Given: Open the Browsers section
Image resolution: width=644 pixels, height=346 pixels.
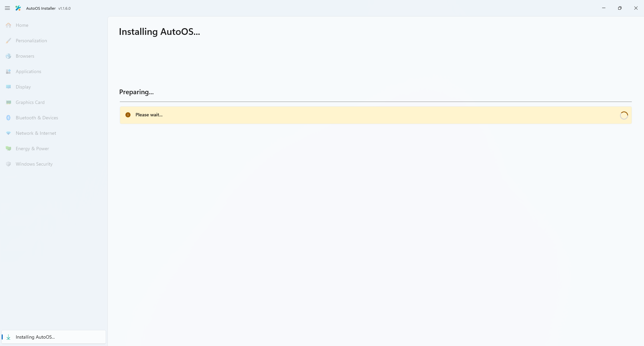Looking at the screenshot, I should click(x=54, y=56).
